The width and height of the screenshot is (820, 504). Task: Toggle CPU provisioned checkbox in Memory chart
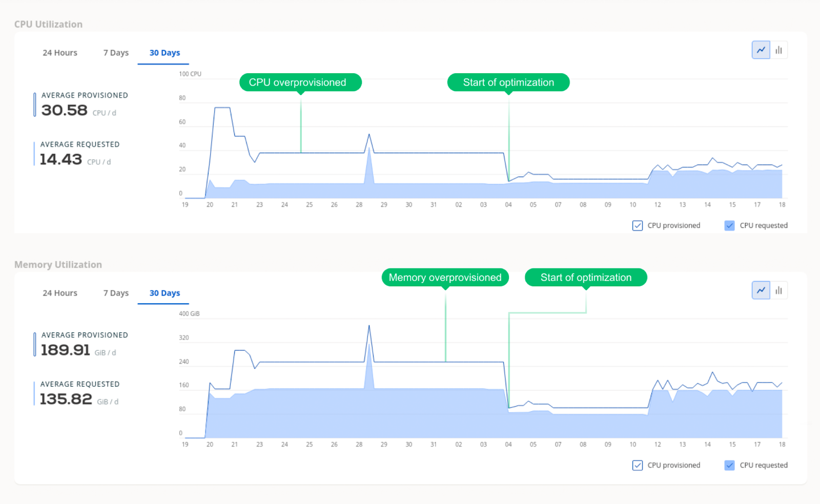click(x=638, y=465)
